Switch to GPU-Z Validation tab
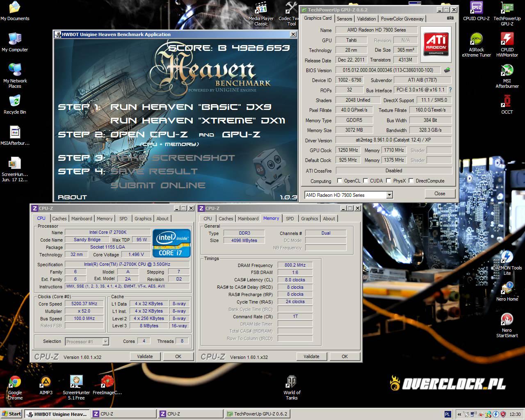525x420 pixels. 366,19
